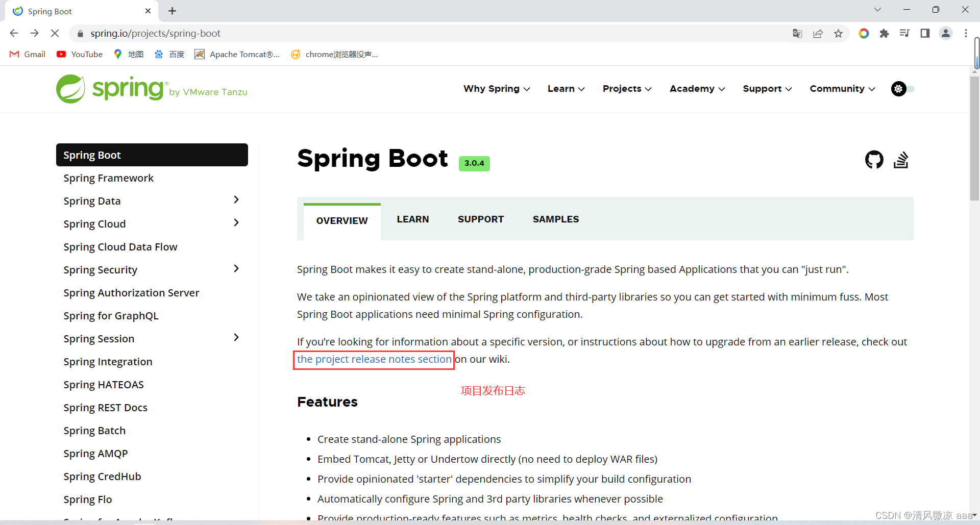980x525 pixels.
Task: Expand the Spring Data submenu chevron
Action: point(236,199)
